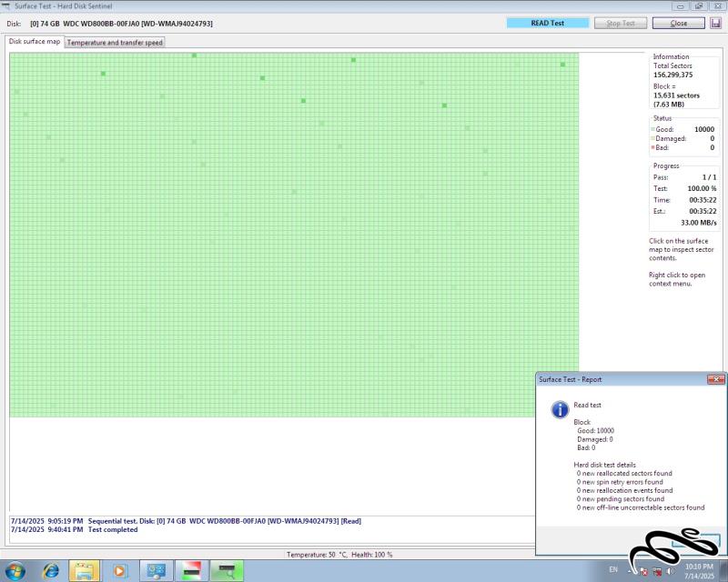
Task: Click the Good block count 10000 in Status
Action: [703, 129]
